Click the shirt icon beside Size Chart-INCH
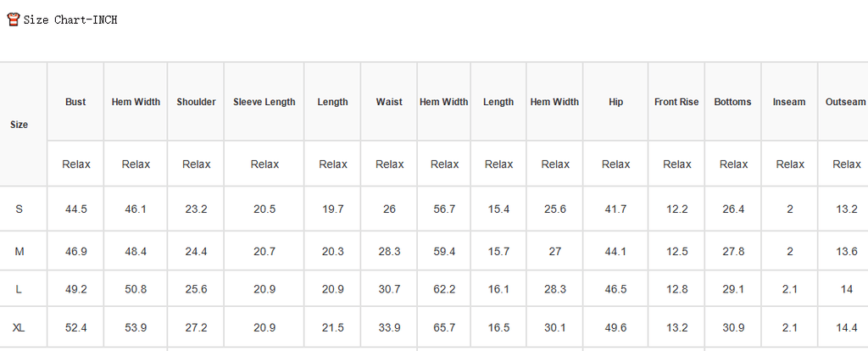Screen dimensions: 868x351 point(14,20)
